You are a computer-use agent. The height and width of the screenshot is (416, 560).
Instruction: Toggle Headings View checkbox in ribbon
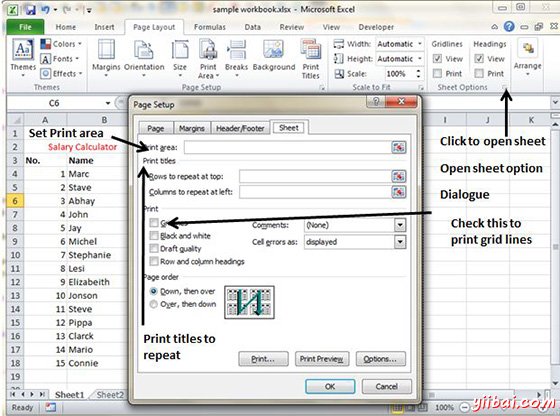(479, 59)
